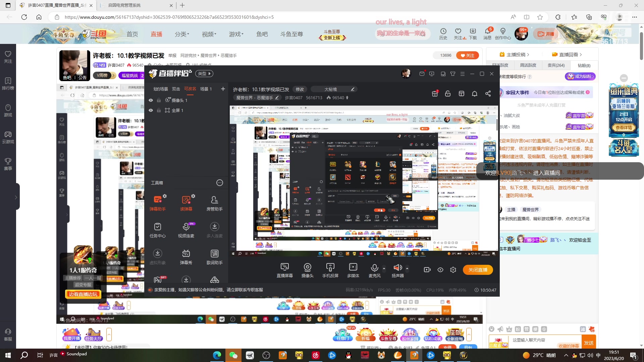
Task: Toggle recording with the video camera icon
Action: pos(427,270)
